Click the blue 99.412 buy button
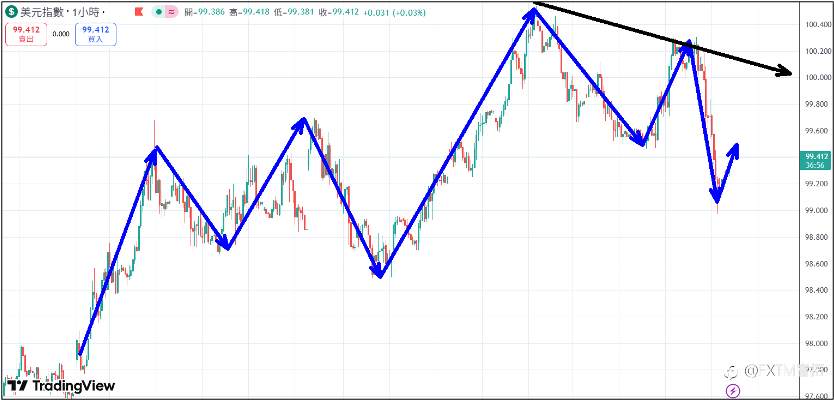The image size is (834, 400). (x=96, y=34)
